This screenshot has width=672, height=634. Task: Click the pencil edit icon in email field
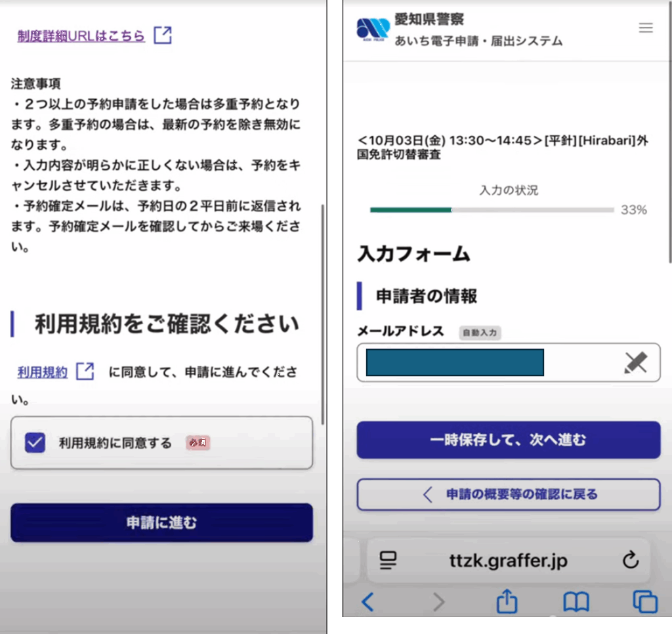pyautogui.click(x=635, y=362)
